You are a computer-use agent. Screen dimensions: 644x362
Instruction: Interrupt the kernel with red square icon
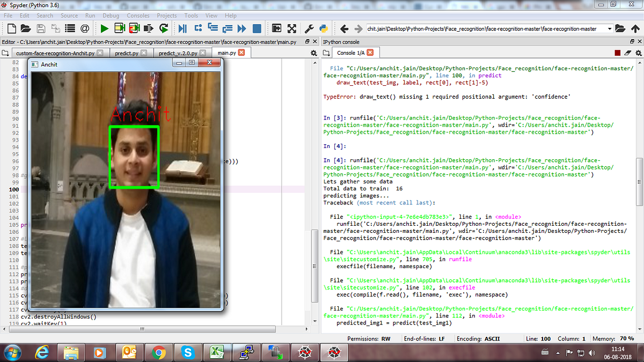(617, 53)
